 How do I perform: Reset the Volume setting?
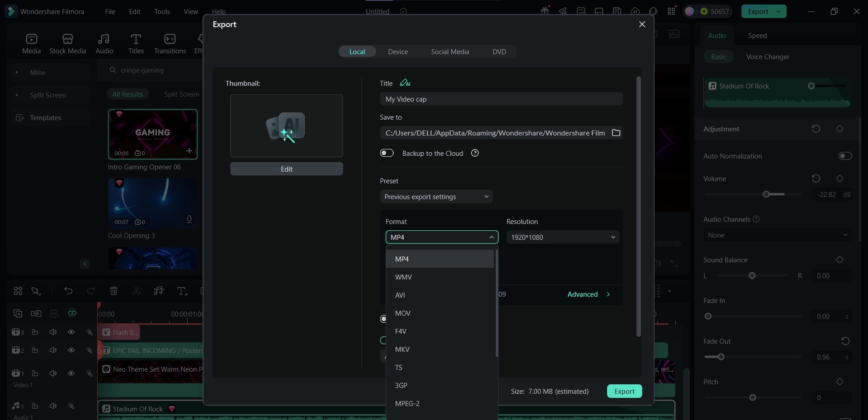(816, 178)
